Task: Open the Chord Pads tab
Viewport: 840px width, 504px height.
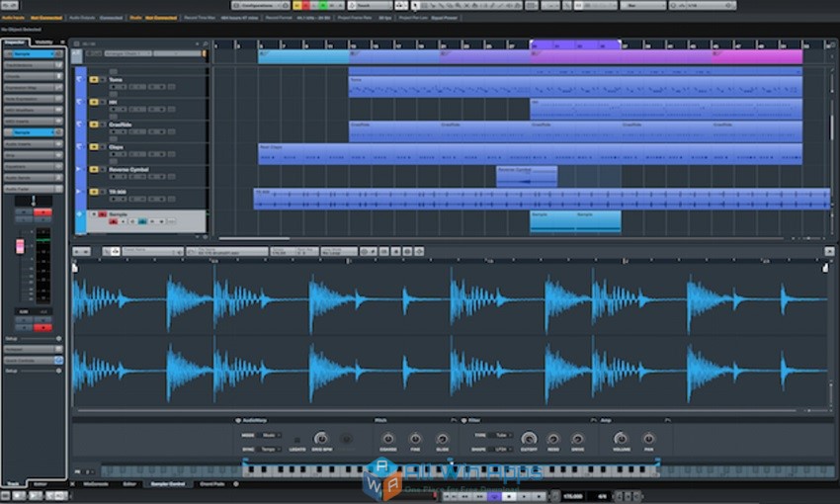Action: (x=212, y=484)
